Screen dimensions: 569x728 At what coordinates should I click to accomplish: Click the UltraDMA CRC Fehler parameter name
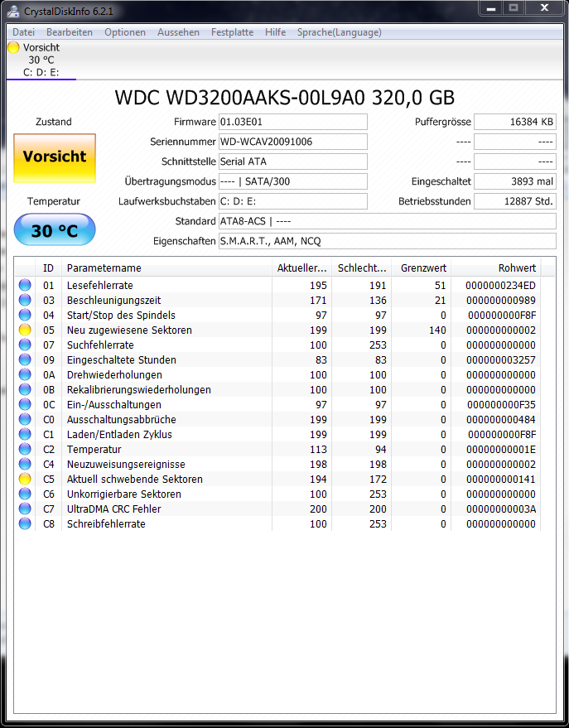(x=113, y=509)
